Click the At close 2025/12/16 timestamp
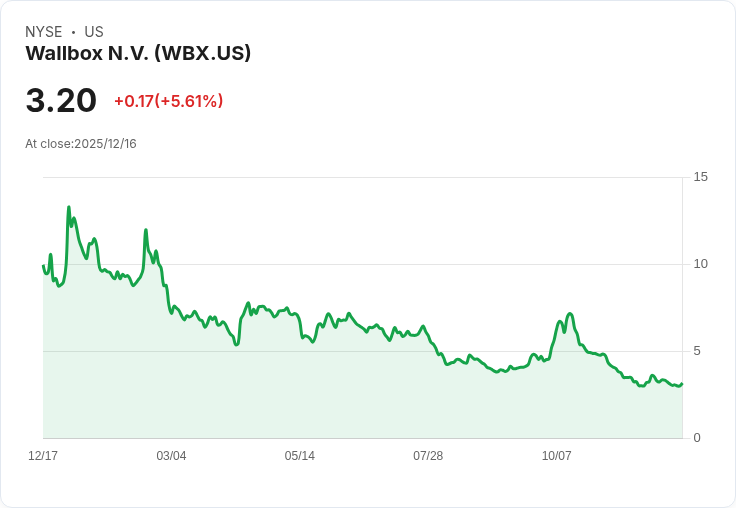Image resolution: width=736 pixels, height=508 pixels. [x=81, y=144]
